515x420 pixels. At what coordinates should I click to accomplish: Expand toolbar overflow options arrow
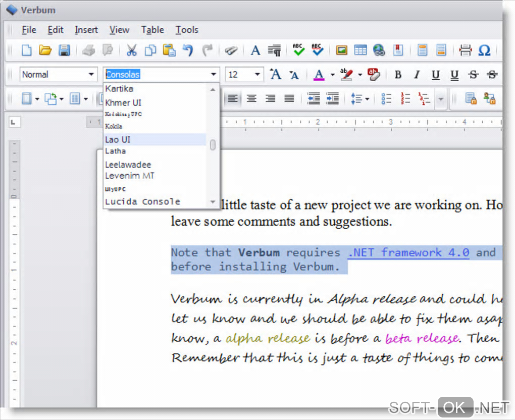pos(441,99)
